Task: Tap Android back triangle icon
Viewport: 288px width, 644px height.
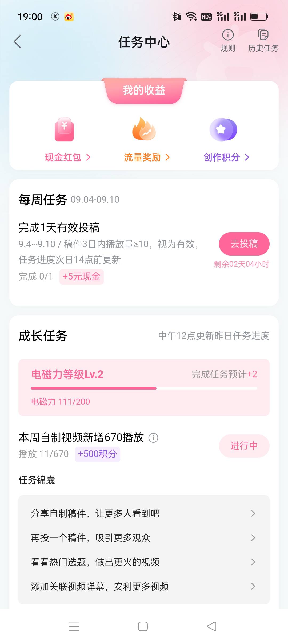Action: pos(212,626)
